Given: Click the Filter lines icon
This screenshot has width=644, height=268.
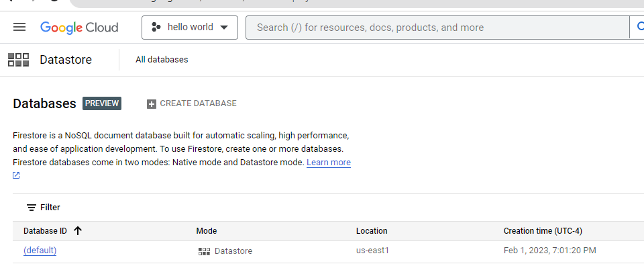Looking at the screenshot, I should [x=32, y=208].
